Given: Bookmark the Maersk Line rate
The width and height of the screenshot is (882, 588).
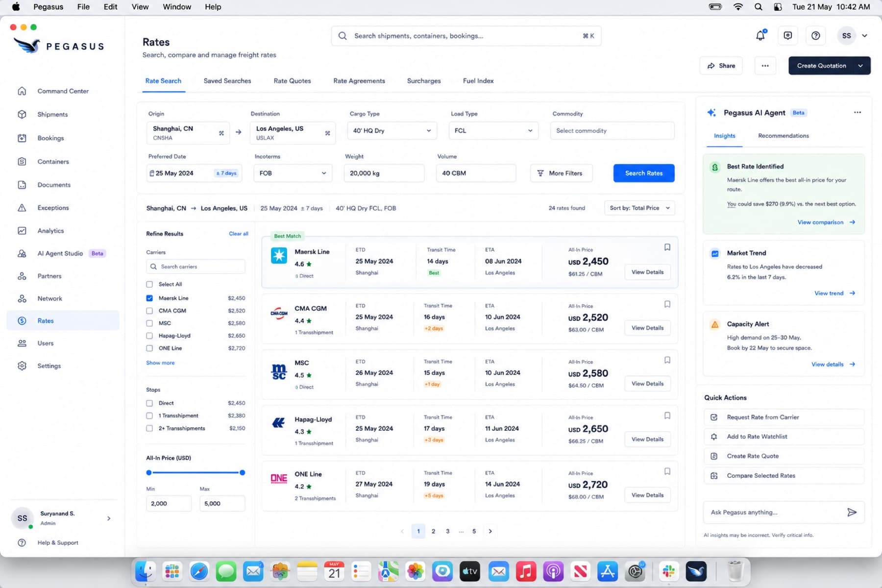Looking at the screenshot, I should (x=667, y=247).
